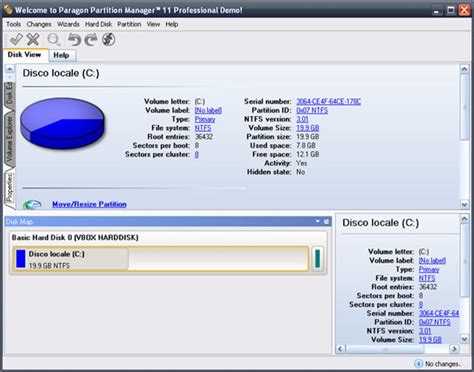Click the NTFS file system link in lower-right panel
Screen dimensions: 474x372
pyautogui.click(x=427, y=278)
